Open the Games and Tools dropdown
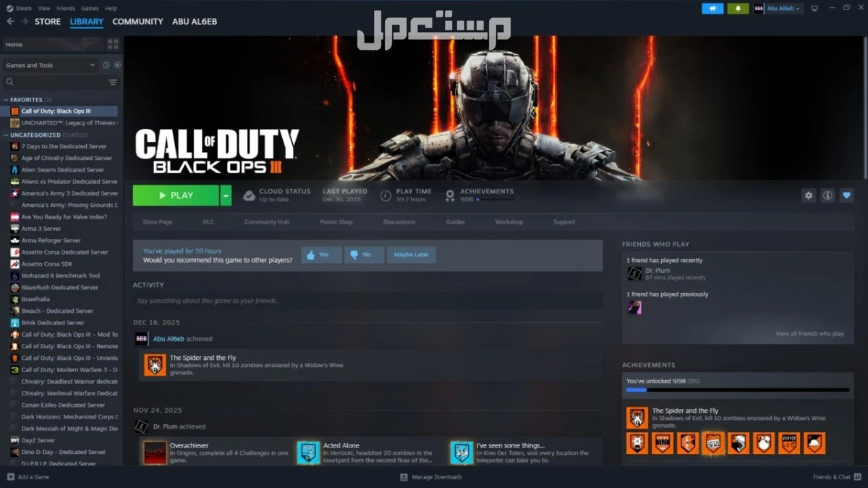The image size is (868, 488). coord(50,65)
